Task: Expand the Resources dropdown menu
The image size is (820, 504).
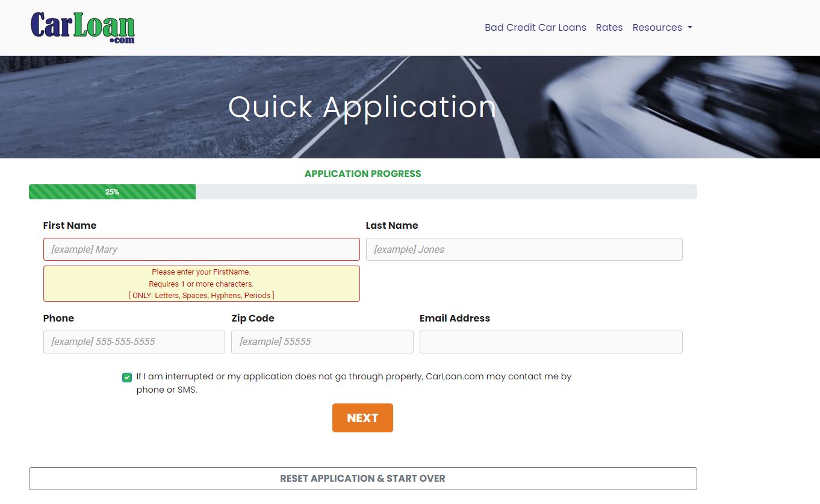Action: (x=662, y=28)
